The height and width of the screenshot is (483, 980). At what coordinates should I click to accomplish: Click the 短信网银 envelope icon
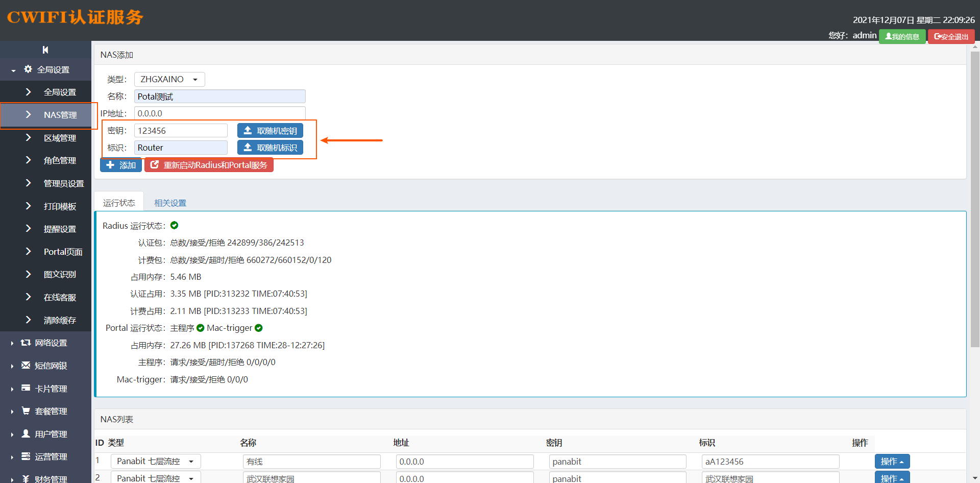tap(26, 365)
